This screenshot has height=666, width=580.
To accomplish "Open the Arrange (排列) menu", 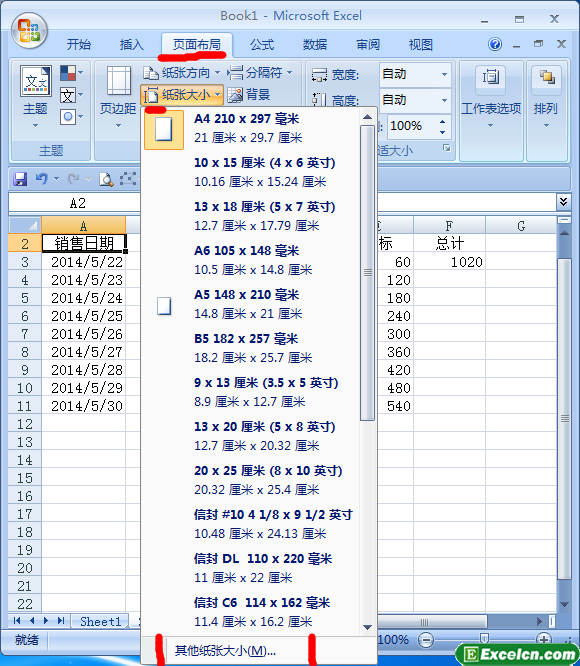I will tap(546, 97).
